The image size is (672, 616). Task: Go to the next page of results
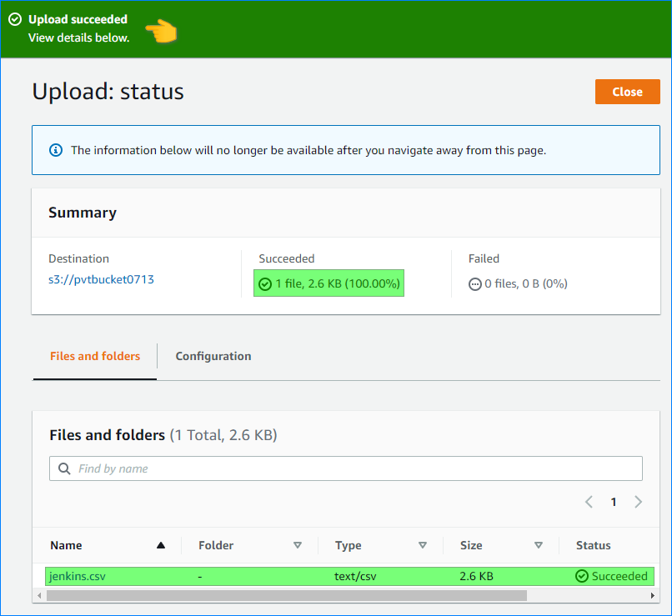tap(638, 502)
